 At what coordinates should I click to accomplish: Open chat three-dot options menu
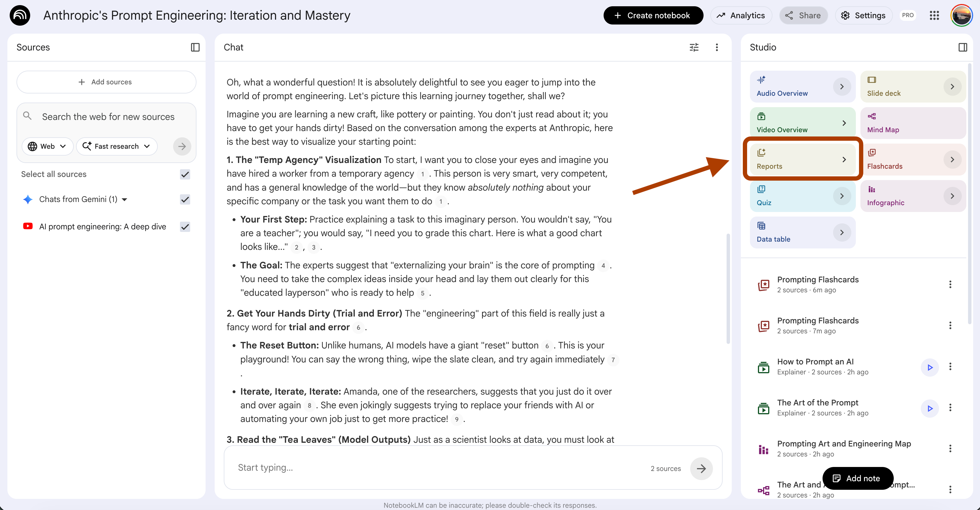click(x=717, y=47)
